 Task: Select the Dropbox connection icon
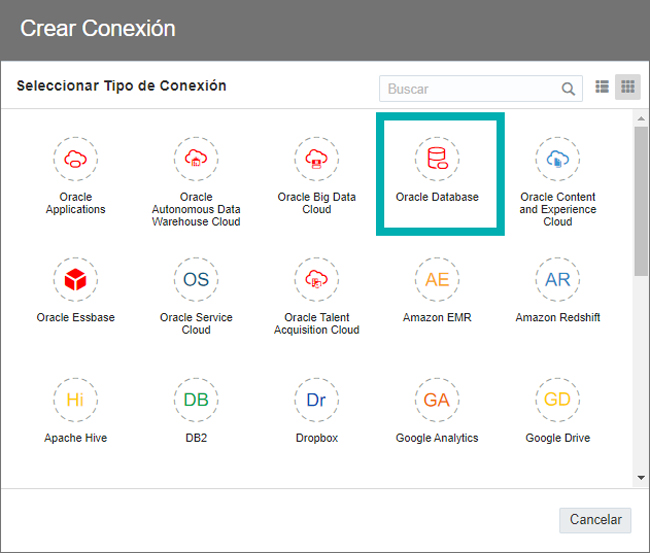[x=317, y=400]
